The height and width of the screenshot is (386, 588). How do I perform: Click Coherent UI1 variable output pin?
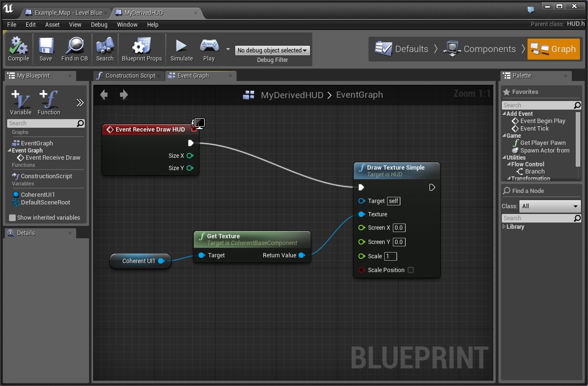[161, 261]
